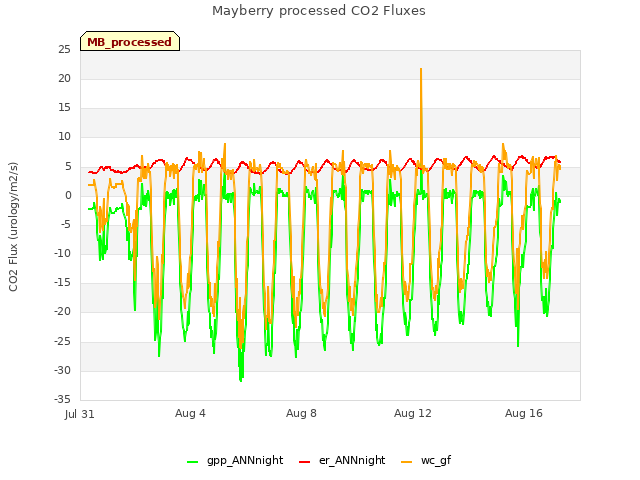Select the MB_processed label box
The height and width of the screenshot is (480, 640).
[130, 41]
